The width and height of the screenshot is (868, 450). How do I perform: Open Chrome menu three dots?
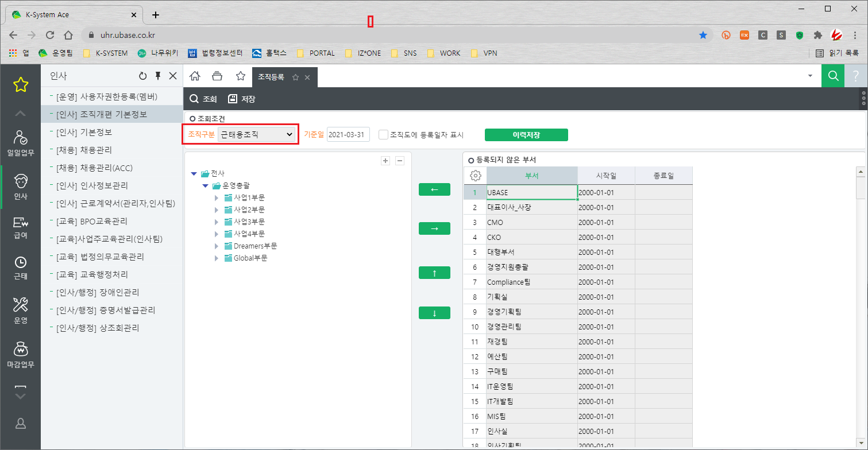tap(855, 35)
